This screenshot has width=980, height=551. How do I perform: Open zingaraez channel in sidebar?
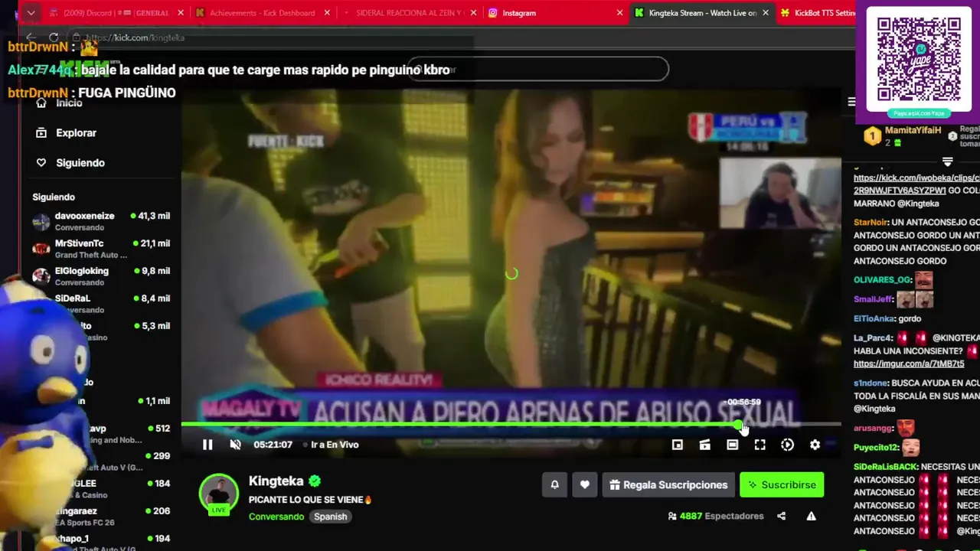[x=101, y=517]
